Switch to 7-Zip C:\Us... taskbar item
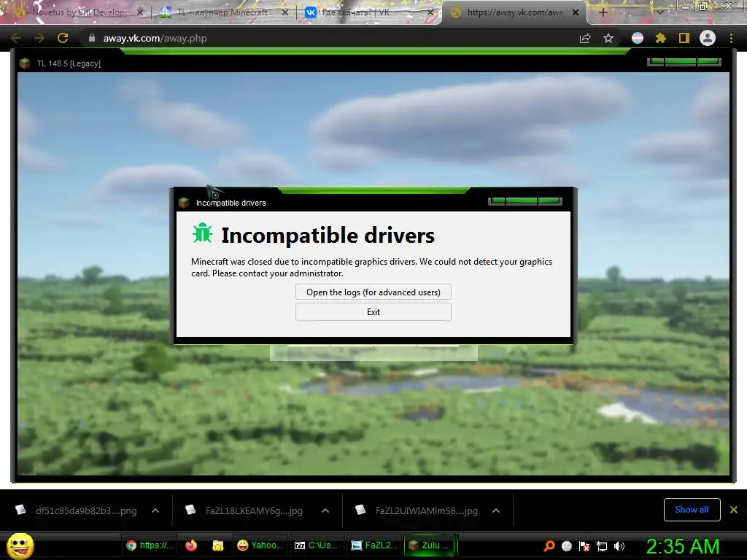The width and height of the screenshot is (747, 560). click(316, 545)
